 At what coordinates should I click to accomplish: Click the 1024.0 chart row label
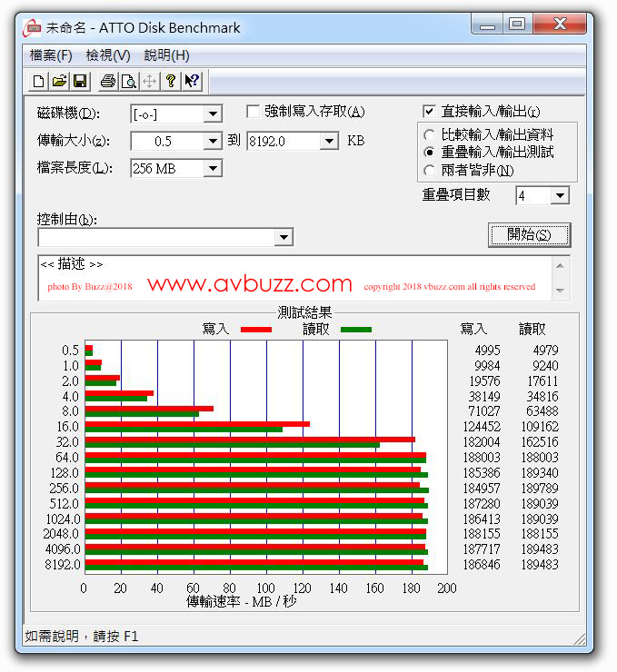[x=63, y=519]
